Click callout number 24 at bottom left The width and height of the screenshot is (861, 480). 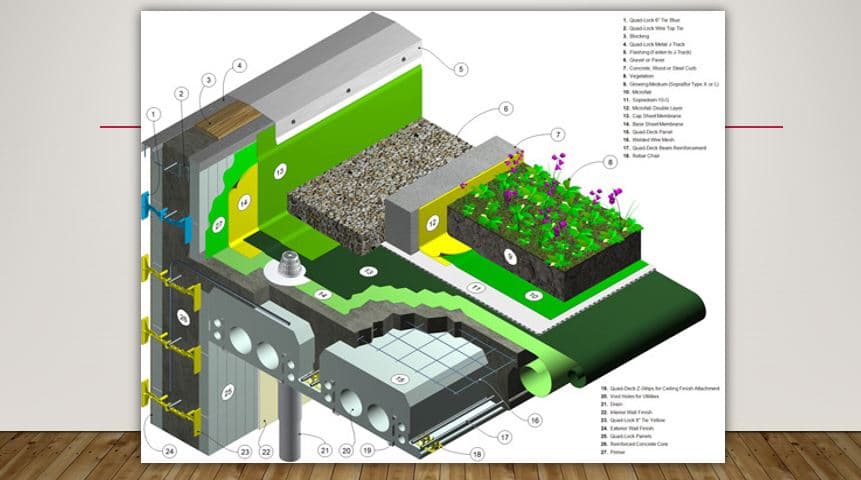pos(170,451)
